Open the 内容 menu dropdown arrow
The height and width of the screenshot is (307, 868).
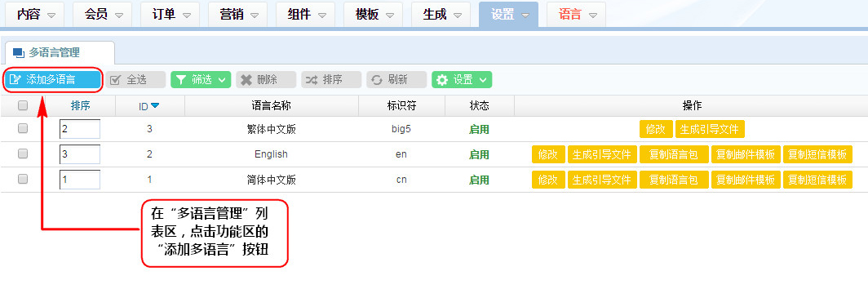click(x=51, y=16)
